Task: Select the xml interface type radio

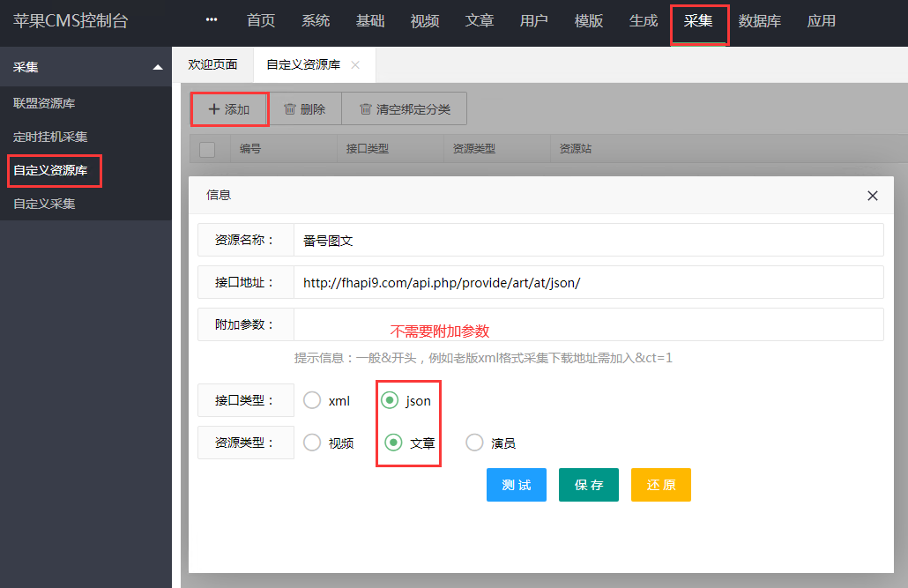Action: click(312, 400)
